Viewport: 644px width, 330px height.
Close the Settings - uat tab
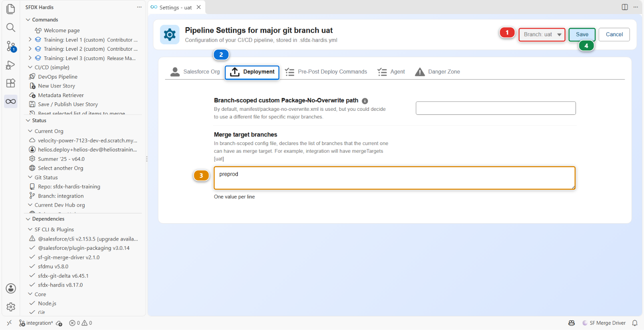pos(199,7)
